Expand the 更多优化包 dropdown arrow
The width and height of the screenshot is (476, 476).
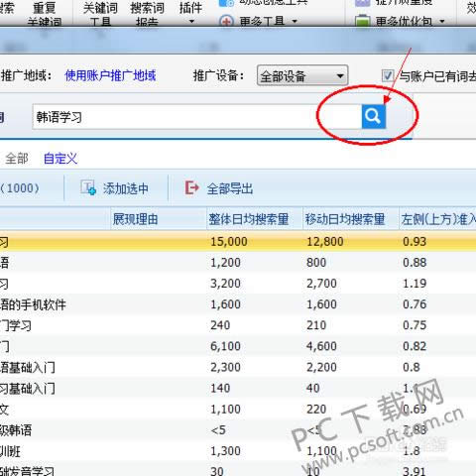coord(442,22)
